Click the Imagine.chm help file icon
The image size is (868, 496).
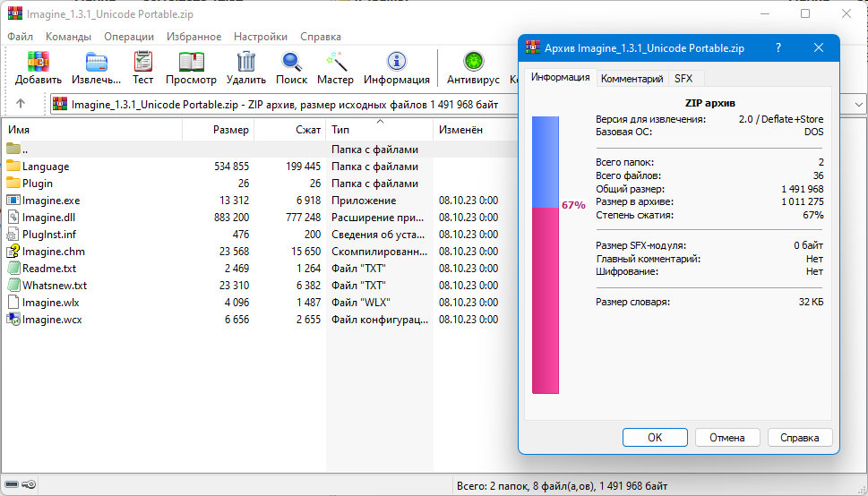13,252
